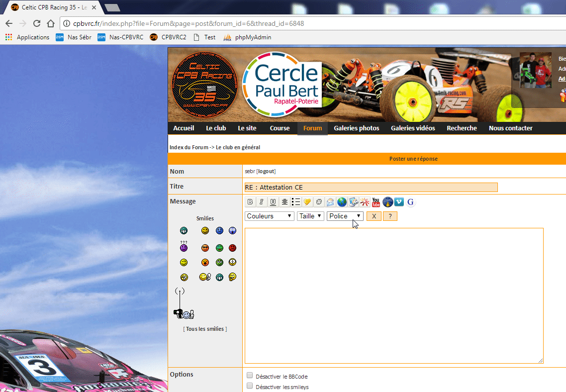Insert web link using globe icon
566x392 pixels.
pyautogui.click(x=342, y=202)
